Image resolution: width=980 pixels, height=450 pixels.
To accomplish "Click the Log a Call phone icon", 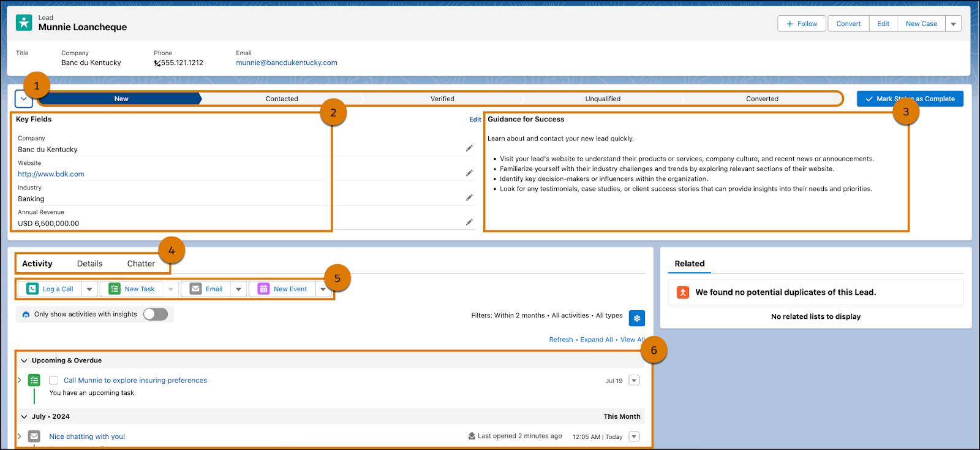I will tap(32, 289).
